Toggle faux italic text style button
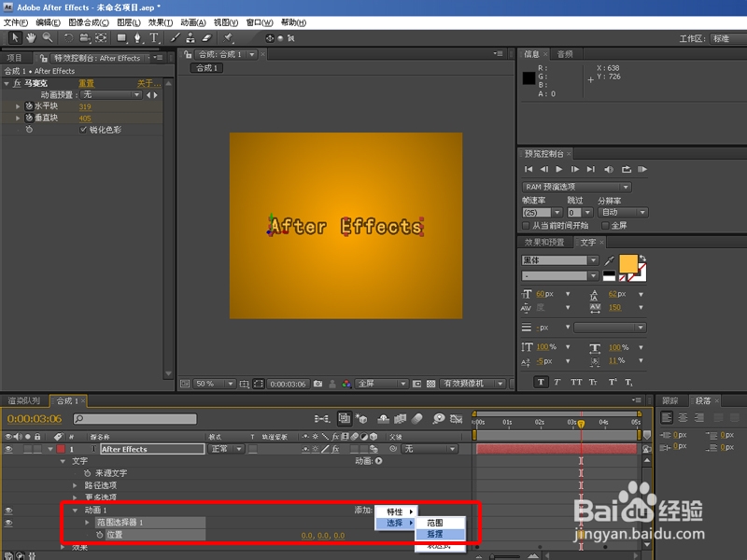 (557, 382)
